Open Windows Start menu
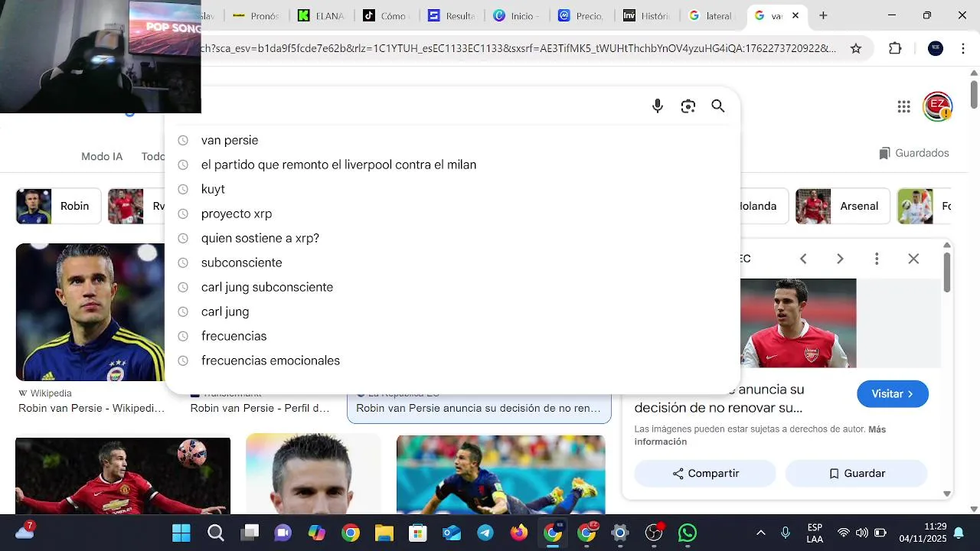 click(181, 533)
